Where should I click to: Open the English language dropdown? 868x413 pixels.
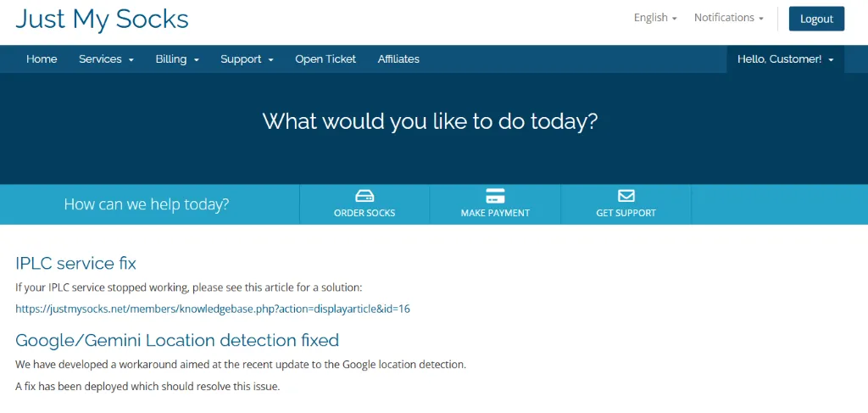coord(655,18)
